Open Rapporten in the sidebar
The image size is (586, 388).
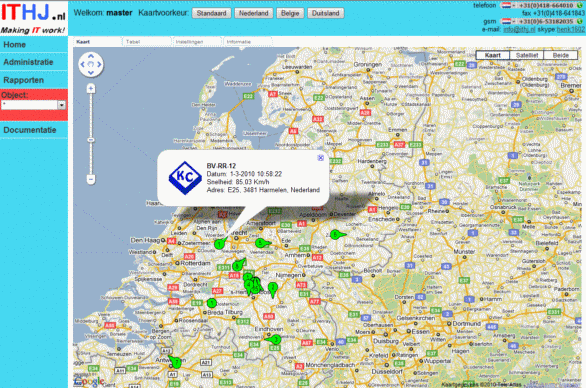34,80
